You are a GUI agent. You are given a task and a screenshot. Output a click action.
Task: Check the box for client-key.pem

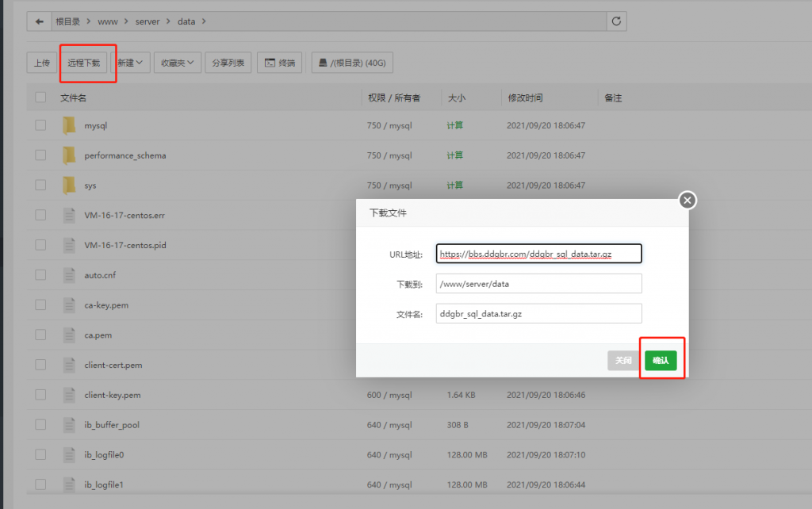tap(40, 395)
